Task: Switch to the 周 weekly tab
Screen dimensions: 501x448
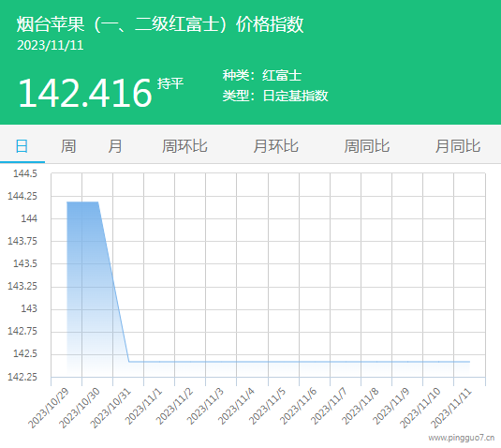Action: (68, 146)
